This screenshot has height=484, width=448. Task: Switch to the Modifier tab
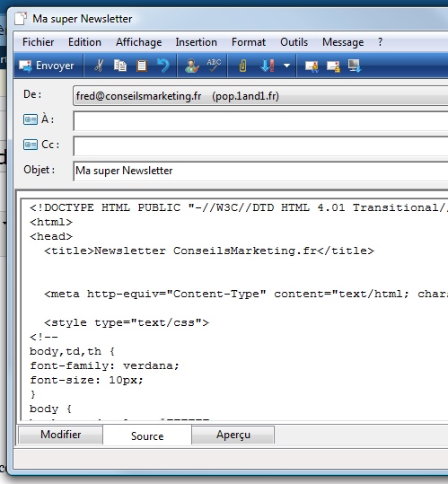pyautogui.click(x=60, y=435)
